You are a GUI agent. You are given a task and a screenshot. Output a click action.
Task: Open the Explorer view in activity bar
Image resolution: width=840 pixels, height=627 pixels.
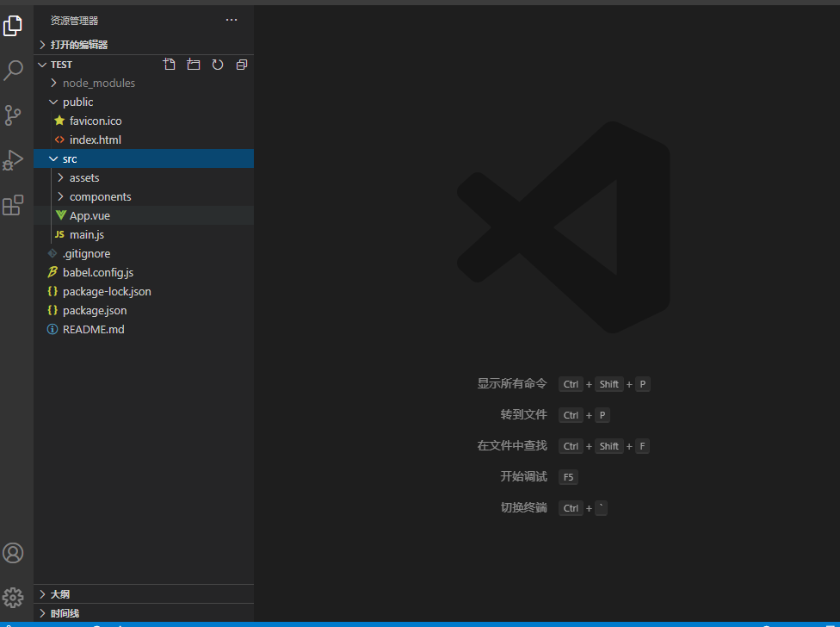(13, 25)
